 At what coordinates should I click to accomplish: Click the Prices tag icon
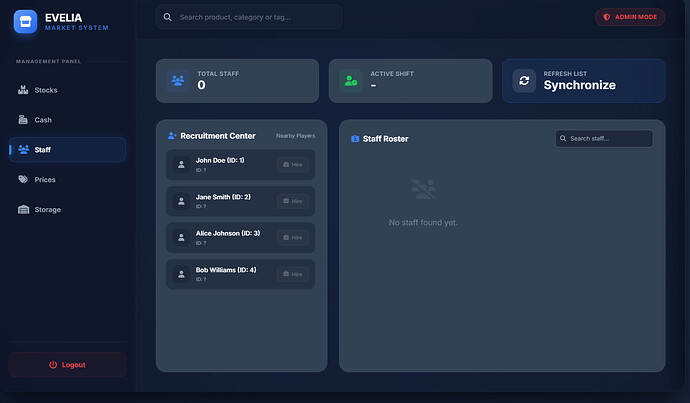point(23,179)
